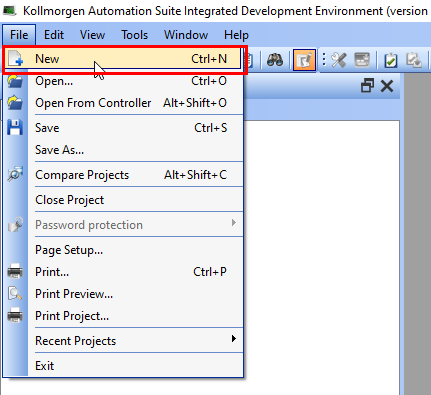Open the Window menu
This screenshot has width=431, height=395.
[186, 35]
